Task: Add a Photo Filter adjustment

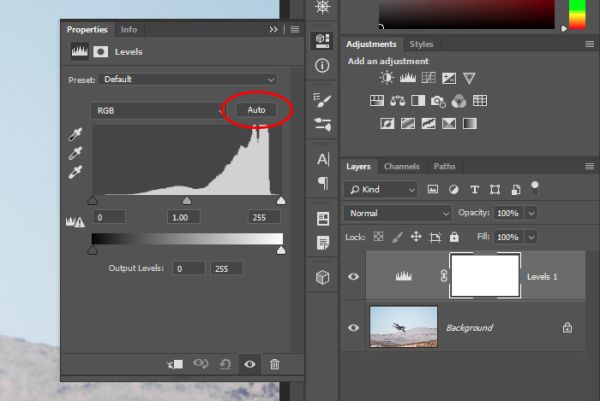Action: [x=439, y=101]
